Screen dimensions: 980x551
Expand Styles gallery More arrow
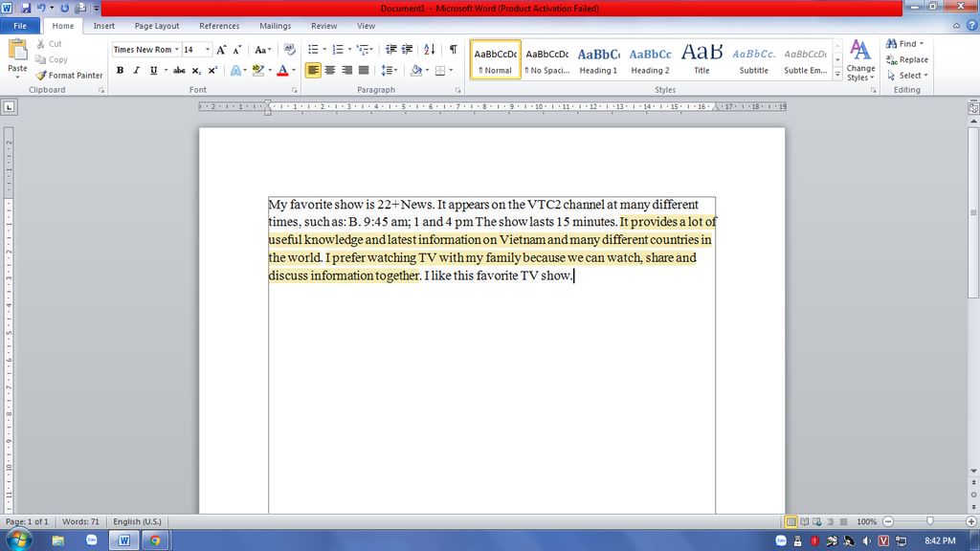click(837, 75)
